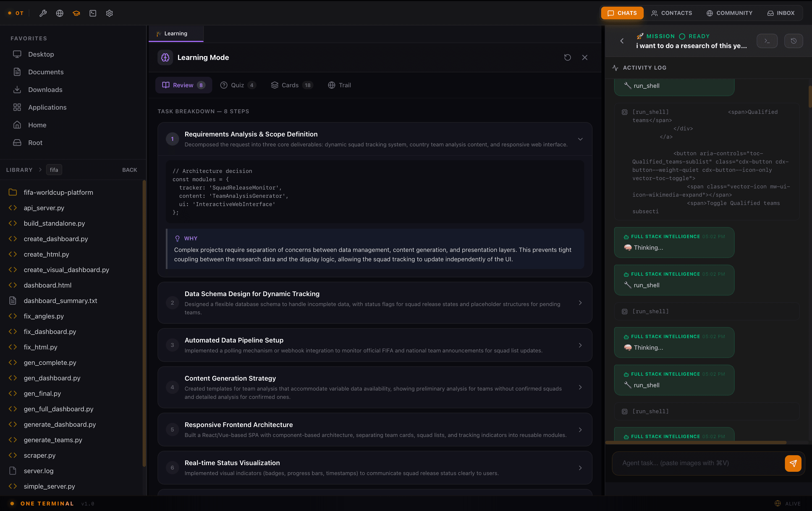This screenshot has width=812, height=511.
Task: Click the Downloads arrow icon in Favorites
Action: pyautogui.click(x=17, y=90)
